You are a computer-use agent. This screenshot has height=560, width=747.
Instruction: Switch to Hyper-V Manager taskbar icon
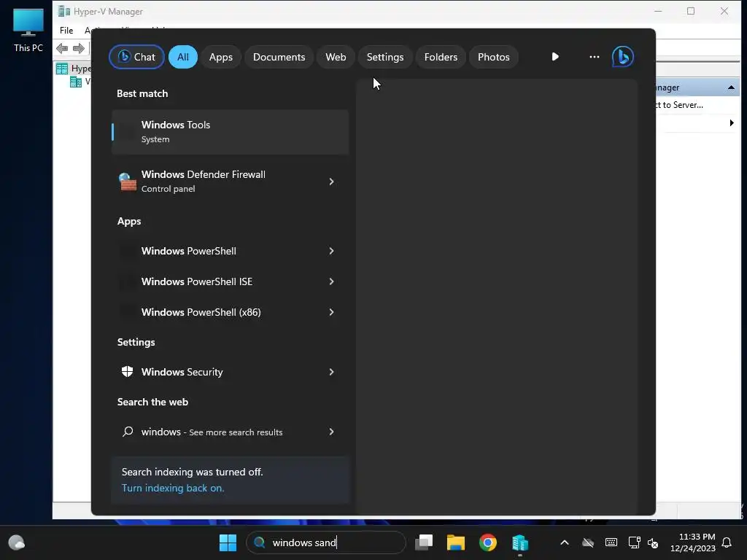point(519,542)
